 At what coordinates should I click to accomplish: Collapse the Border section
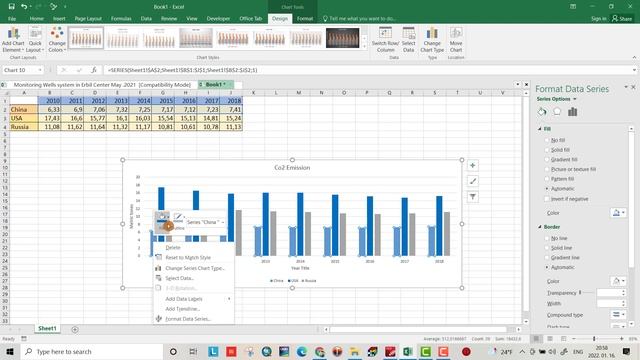point(540,227)
